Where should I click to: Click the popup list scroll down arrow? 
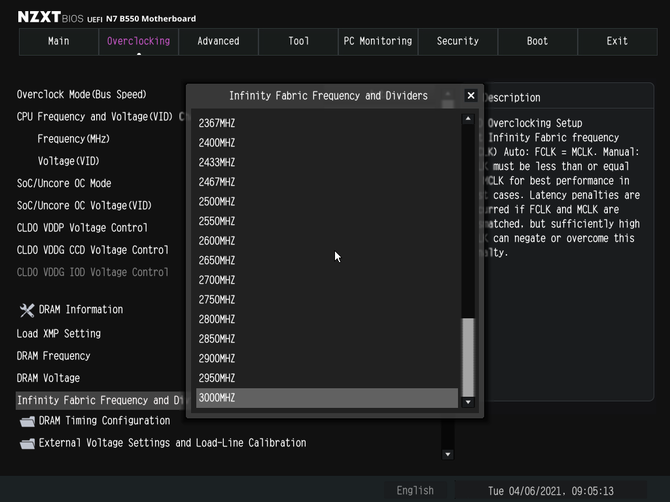tap(468, 402)
